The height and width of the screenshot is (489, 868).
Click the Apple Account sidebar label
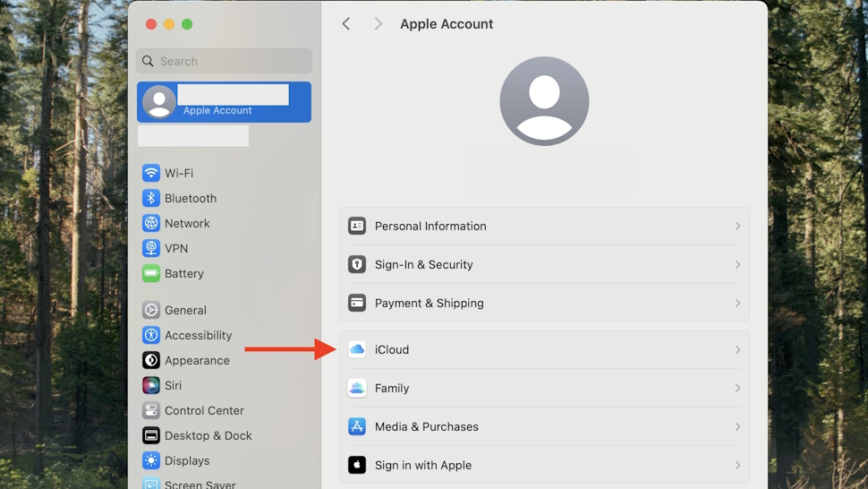(x=217, y=110)
